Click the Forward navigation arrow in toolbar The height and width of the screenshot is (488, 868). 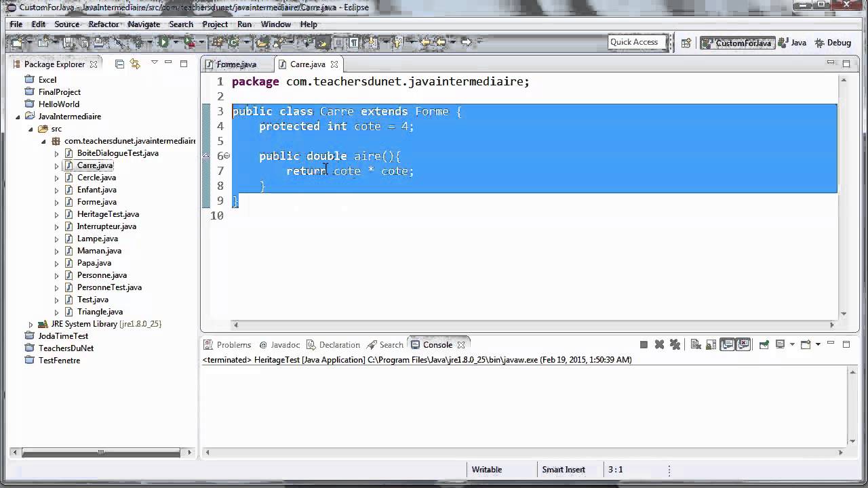coord(465,42)
